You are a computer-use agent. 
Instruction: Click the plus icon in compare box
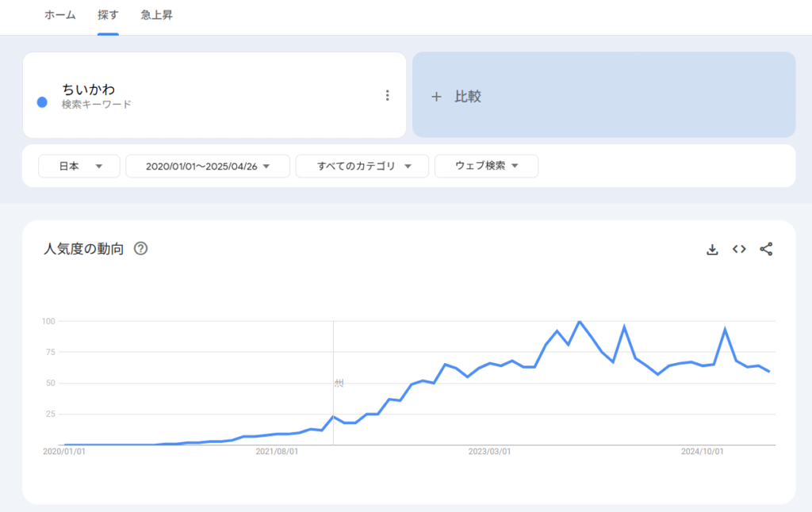click(x=435, y=97)
